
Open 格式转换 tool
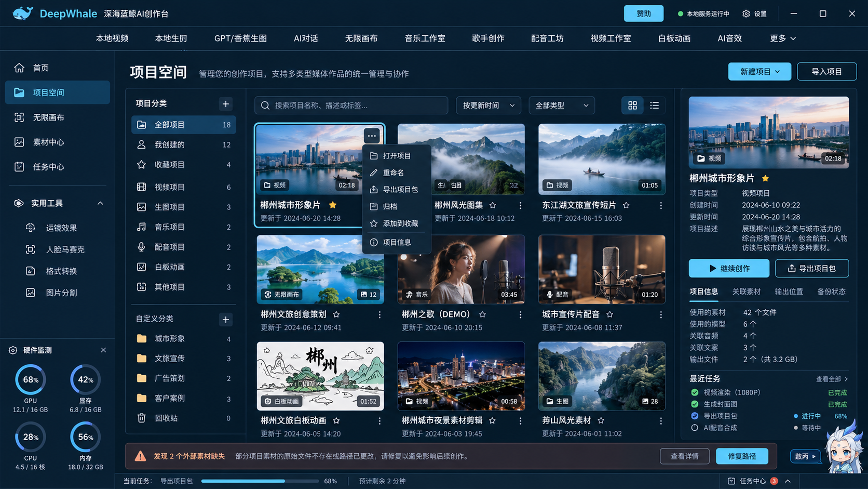(x=52, y=271)
